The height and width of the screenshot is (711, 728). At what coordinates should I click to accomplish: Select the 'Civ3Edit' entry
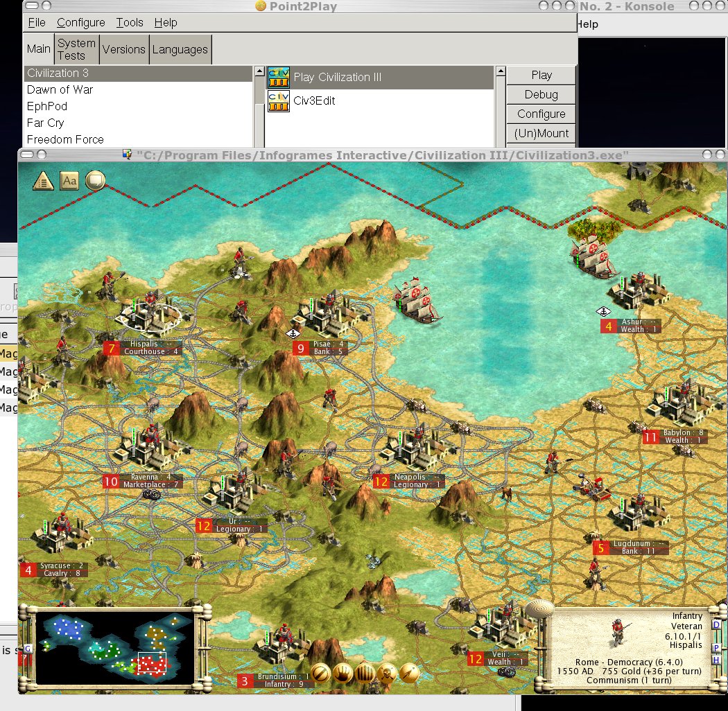pos(379,101)
